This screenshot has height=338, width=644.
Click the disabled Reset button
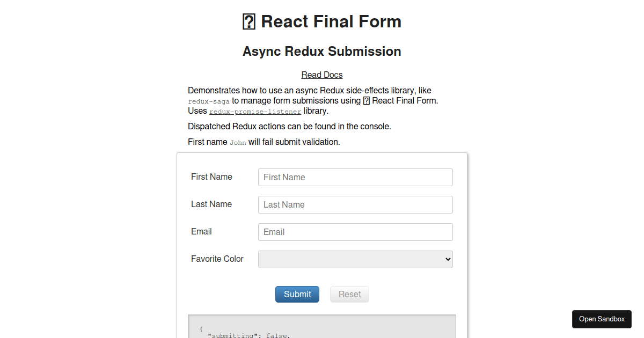tap(349, 294)
